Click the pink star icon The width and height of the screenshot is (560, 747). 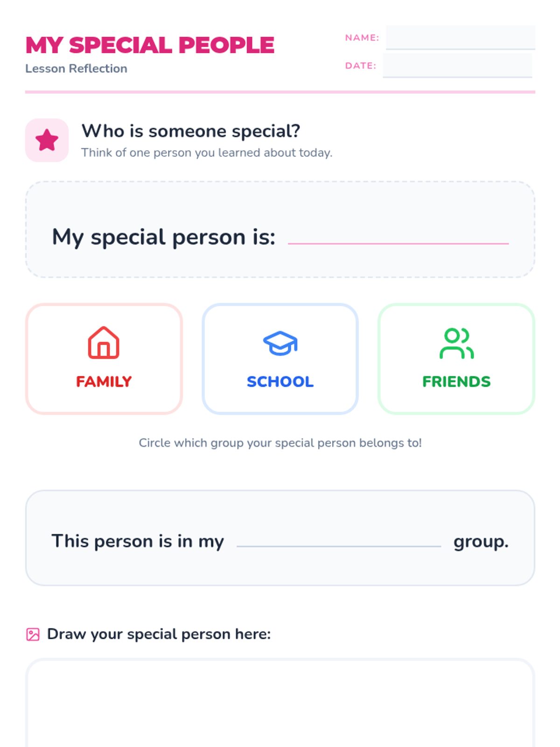[x=47, y=140]
